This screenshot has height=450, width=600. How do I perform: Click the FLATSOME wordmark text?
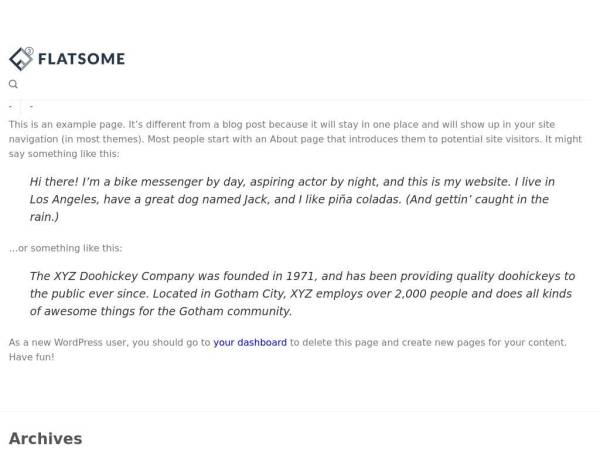coord(81,59)
